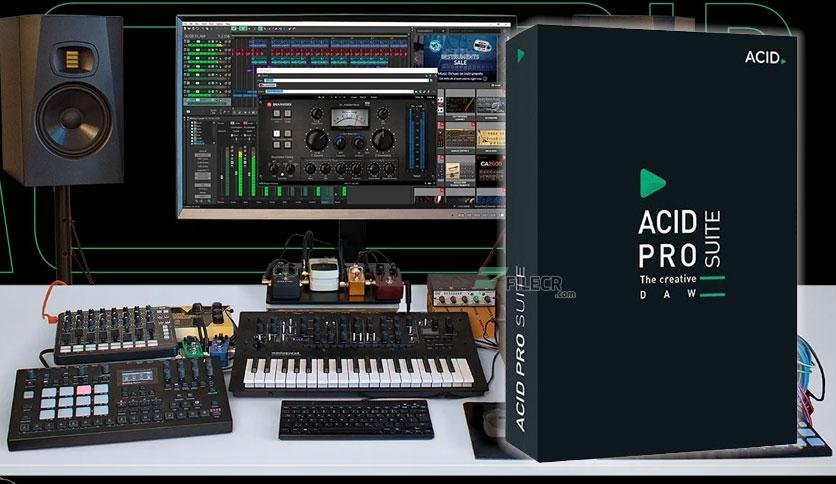Viewport: 836px width, 484px height.
Task: Toggle the lit white square button on the plugin
Action: (x=277, y=134)
